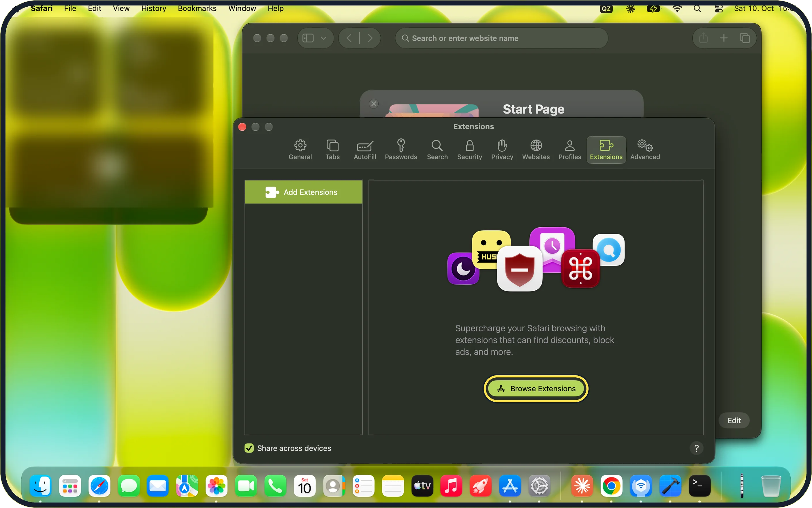
Task: Open the Search settings tab
Action: pyautogui.click(x=437, y=150)
